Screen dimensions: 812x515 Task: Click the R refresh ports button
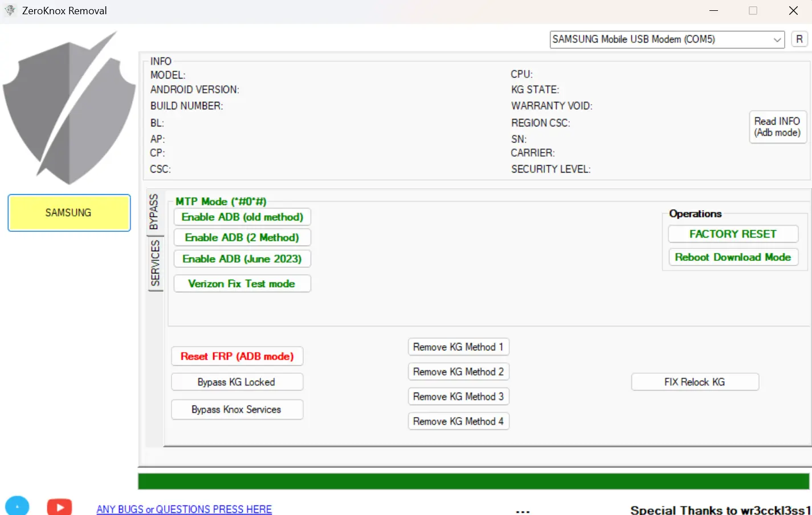(799, 39)
